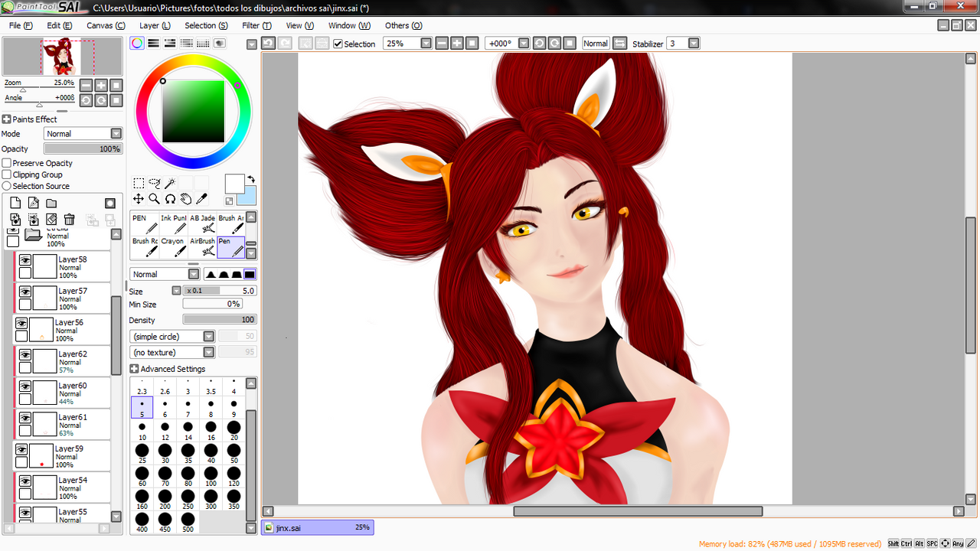This screenshot has width=980, height=551.
Task: Create a new linework layer
Action: (34, 203)
